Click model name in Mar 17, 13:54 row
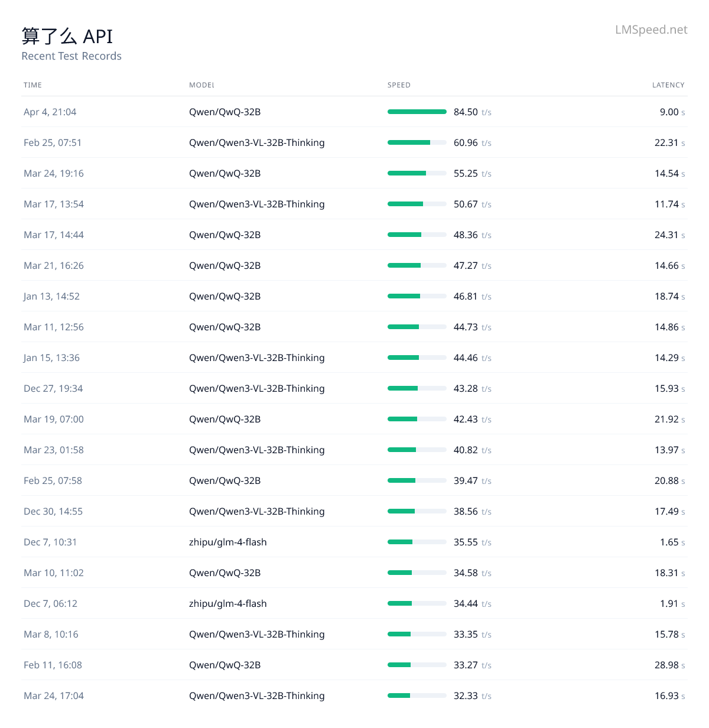Screen dimensions: 709x728 [257, 204]
